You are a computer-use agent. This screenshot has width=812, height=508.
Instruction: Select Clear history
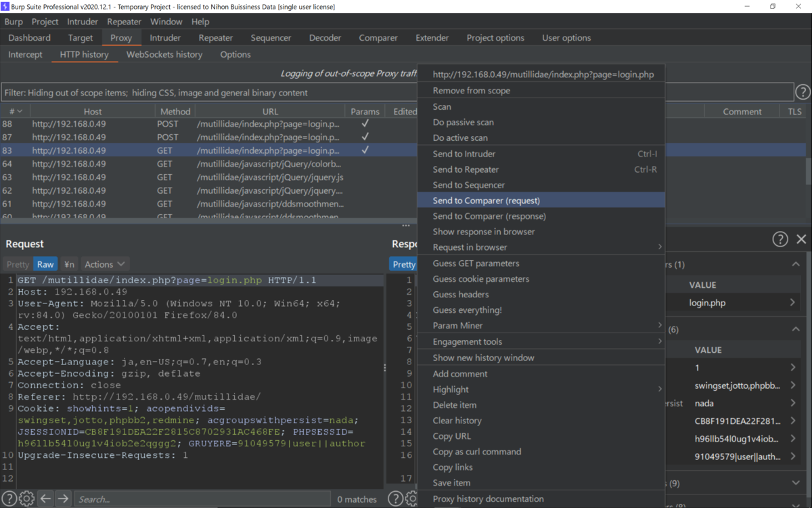tap(541, 421)
